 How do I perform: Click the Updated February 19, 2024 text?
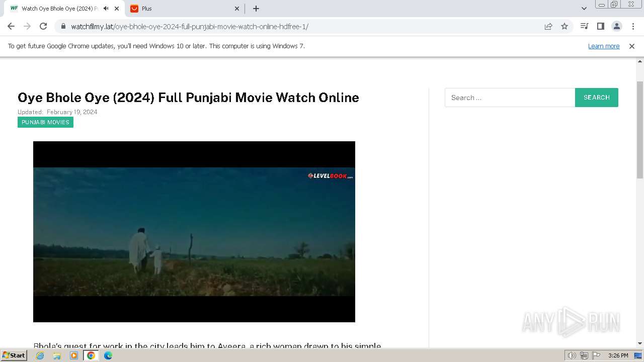click(x=57, y=112)
